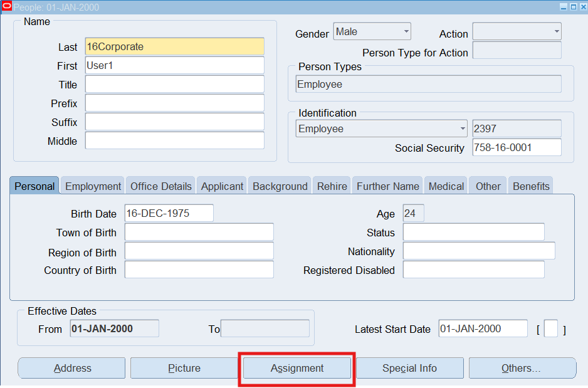Switch to the Rehire tab

click(332, 186)
